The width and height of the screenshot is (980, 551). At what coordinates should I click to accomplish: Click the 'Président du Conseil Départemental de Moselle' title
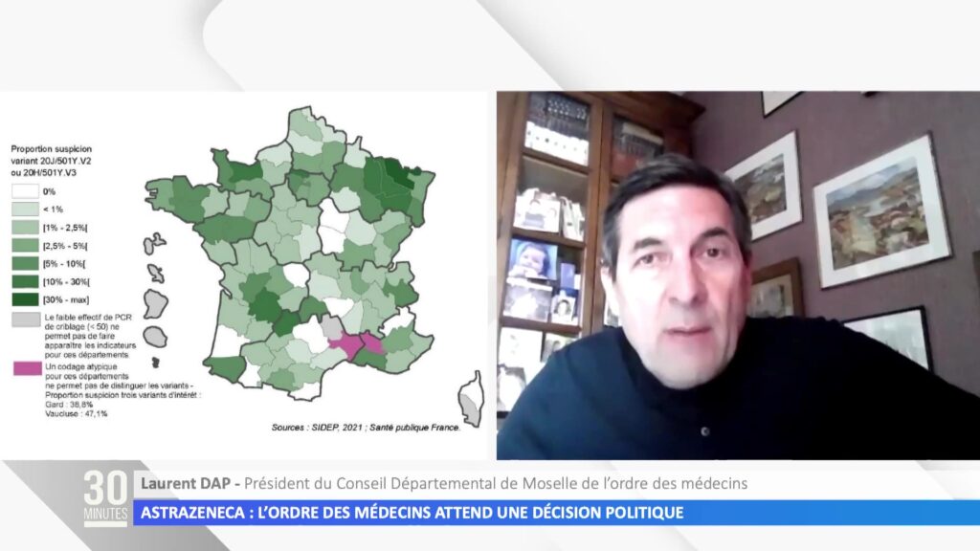tap(496, 483)
